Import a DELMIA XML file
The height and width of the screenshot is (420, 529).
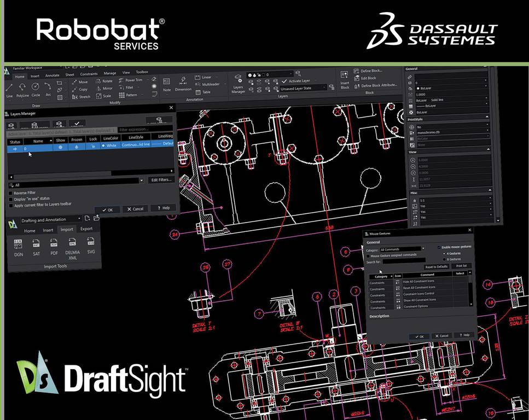pos(73,249)
